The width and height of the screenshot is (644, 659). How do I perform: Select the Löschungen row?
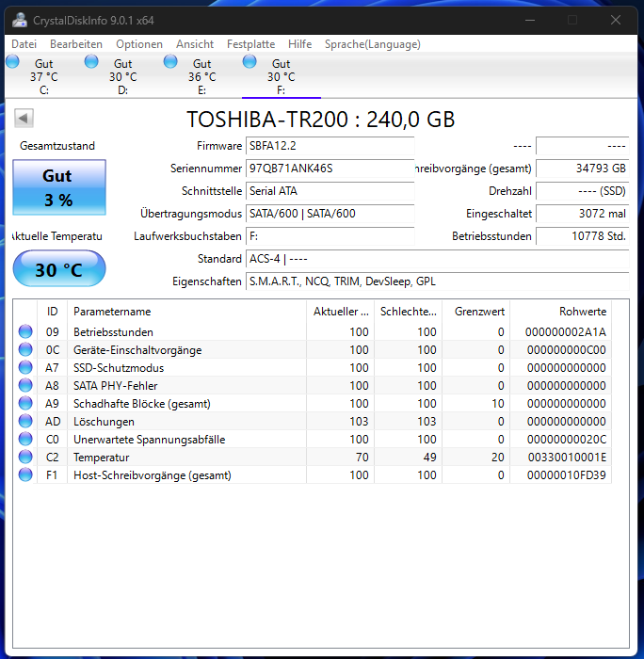pos(312,421)
